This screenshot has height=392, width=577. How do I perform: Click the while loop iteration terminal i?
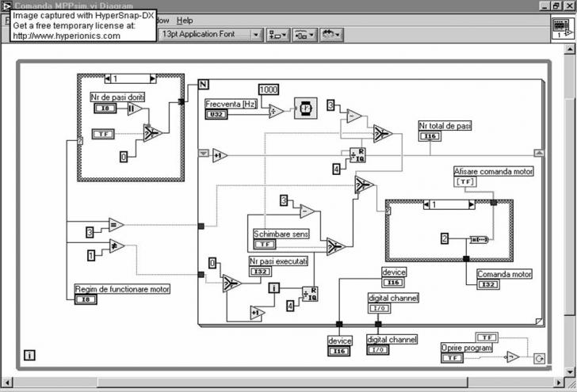[x=29, y=356]
